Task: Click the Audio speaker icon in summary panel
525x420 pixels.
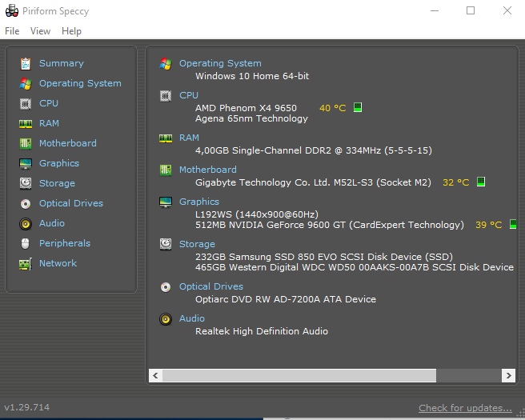Action: (x=166, y=319)
